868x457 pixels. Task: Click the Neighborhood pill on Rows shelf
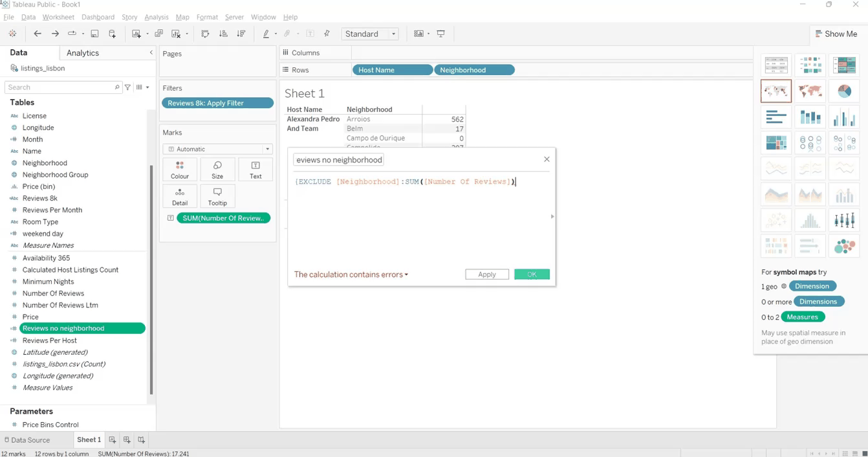click(x=474, y=70)
